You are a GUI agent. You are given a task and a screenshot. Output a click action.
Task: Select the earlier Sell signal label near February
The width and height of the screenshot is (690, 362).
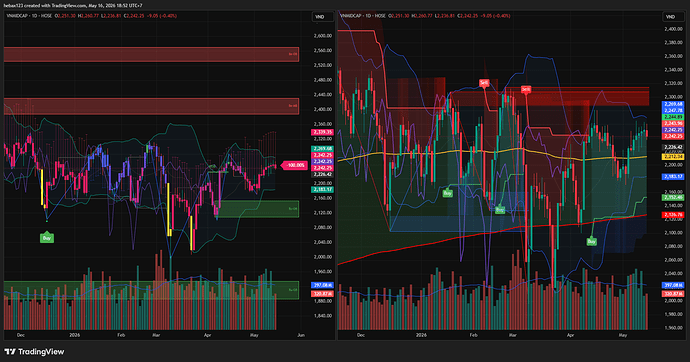tap(484, 83)
